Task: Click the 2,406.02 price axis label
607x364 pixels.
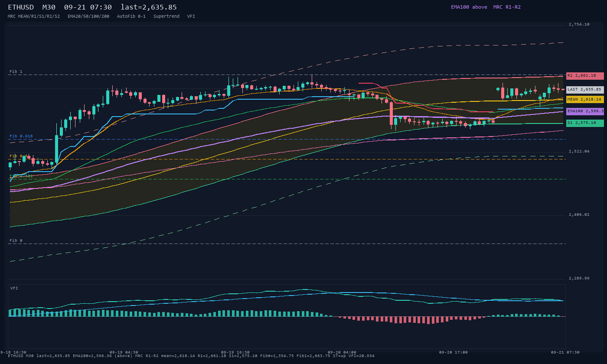Action: 579,215
